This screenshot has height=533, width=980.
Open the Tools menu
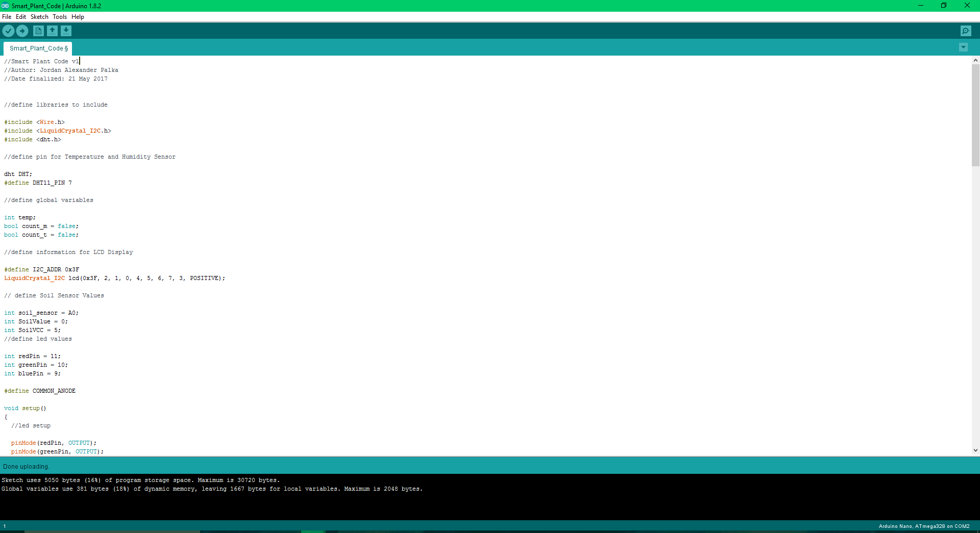[60, 17]
